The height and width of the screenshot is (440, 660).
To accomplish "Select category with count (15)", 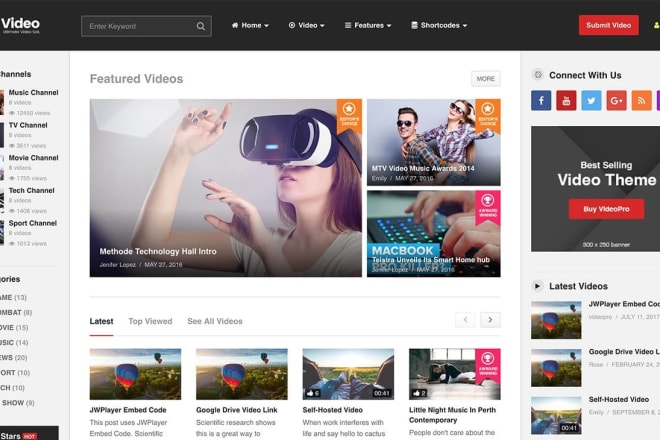I will 14,328.
